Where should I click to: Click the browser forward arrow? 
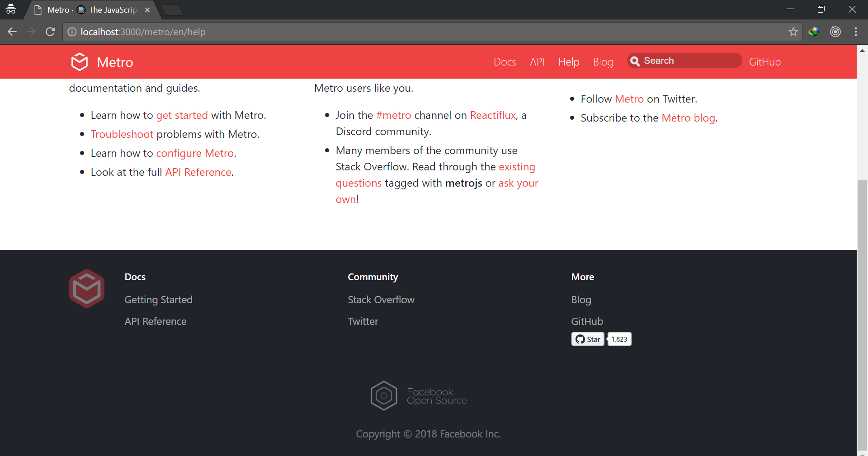pos(31,32)
